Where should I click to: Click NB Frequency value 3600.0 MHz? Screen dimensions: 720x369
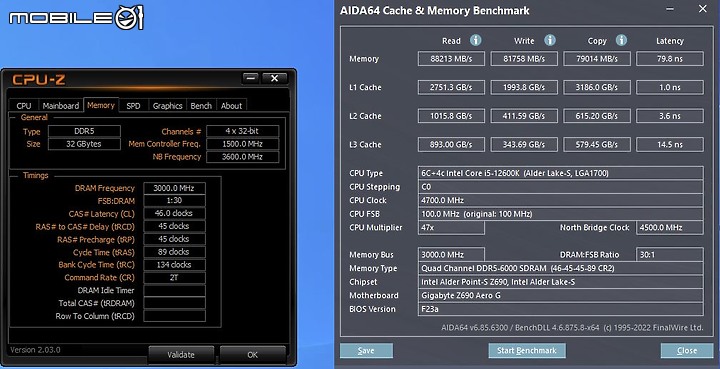pos(242,157)
